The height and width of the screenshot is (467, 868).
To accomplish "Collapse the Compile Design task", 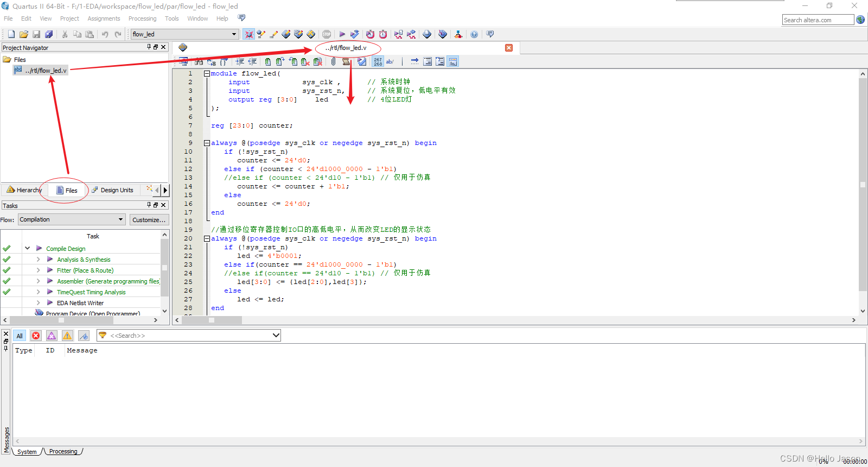I will (x=27, y=248).
